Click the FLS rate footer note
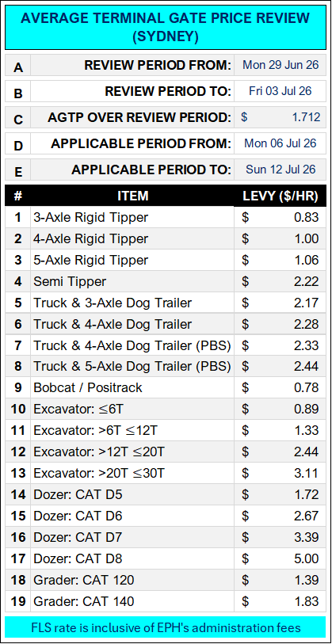The image size is (332, 644). 166,627
